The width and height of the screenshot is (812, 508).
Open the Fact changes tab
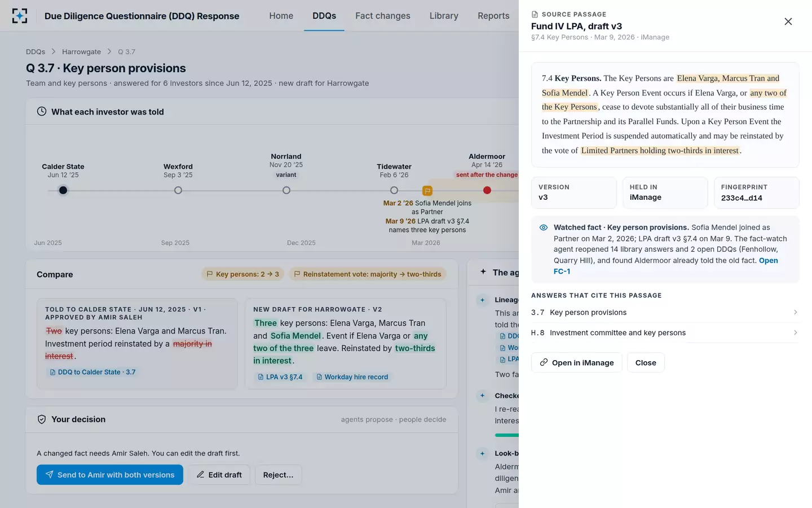point(383,16)
